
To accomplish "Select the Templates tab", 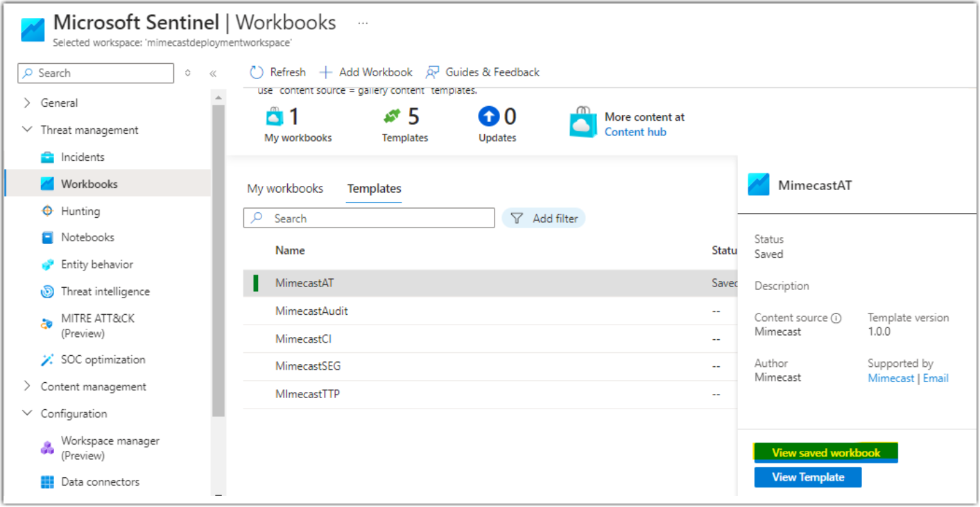I will [374, 188].
